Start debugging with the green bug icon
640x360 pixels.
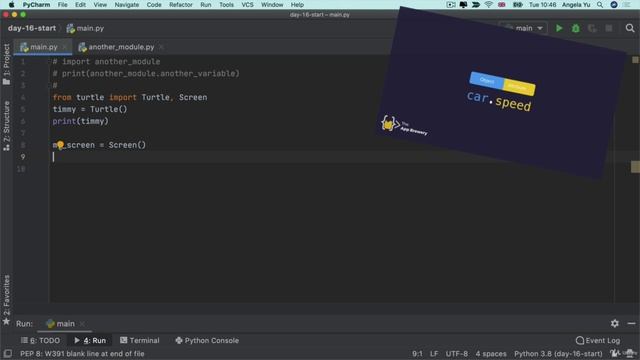point(576,28)
